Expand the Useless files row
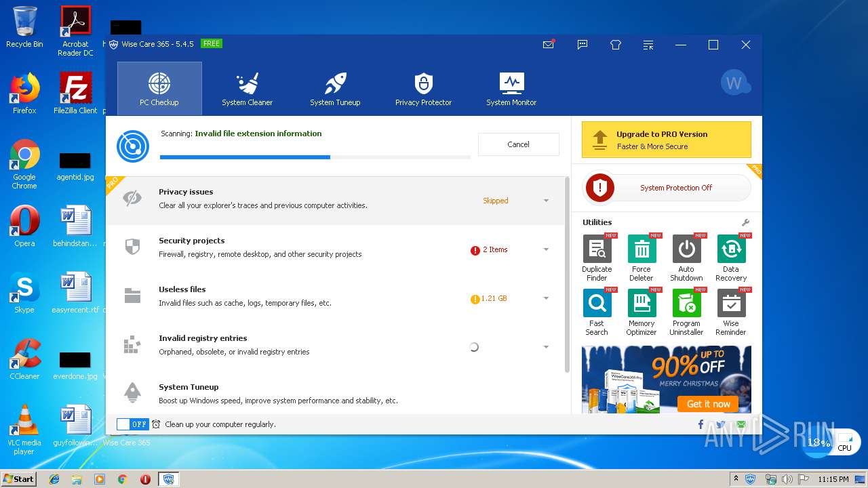 pyautogui.click(x=546, y=298)
